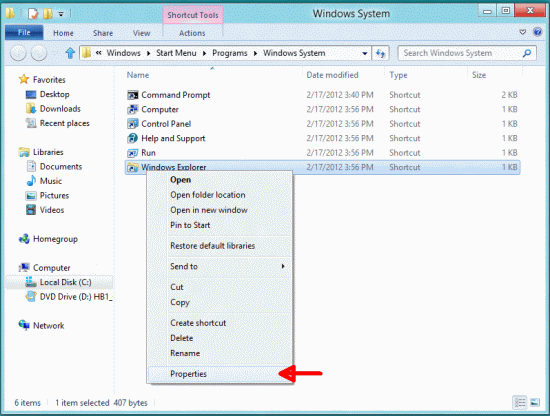Screen dimensions: 550x416
Task: Choose Open from the context menu
Action: 220,180
